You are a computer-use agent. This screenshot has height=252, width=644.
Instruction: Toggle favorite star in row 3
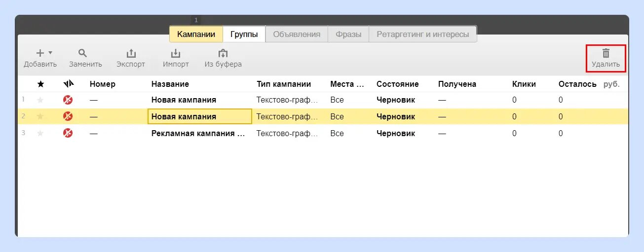40,133
